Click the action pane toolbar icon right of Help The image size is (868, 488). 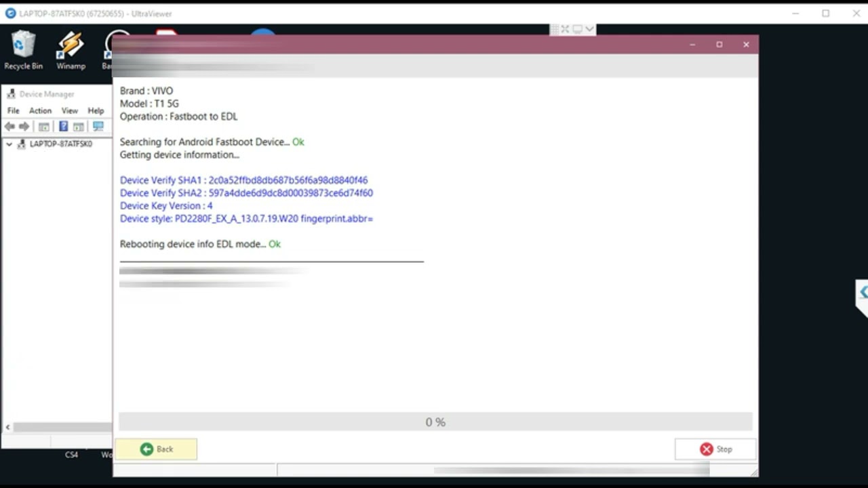79,127
